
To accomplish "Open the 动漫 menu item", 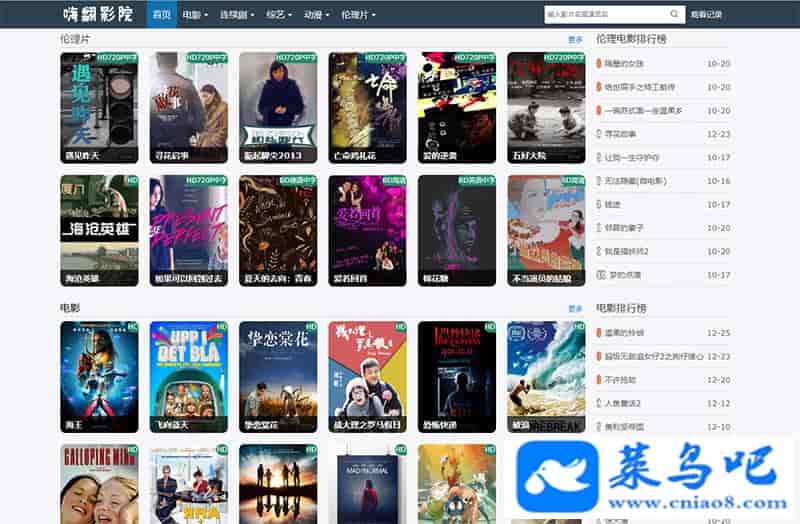I will (317, 15).
